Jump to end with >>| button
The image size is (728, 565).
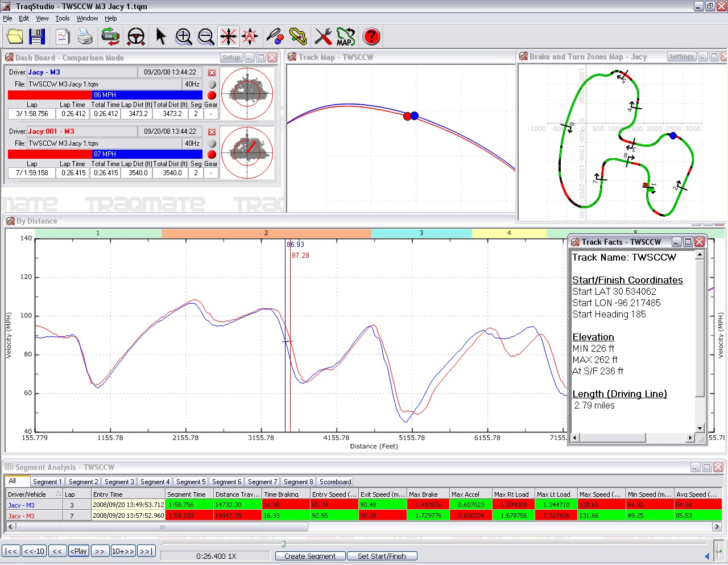point(146,551)
